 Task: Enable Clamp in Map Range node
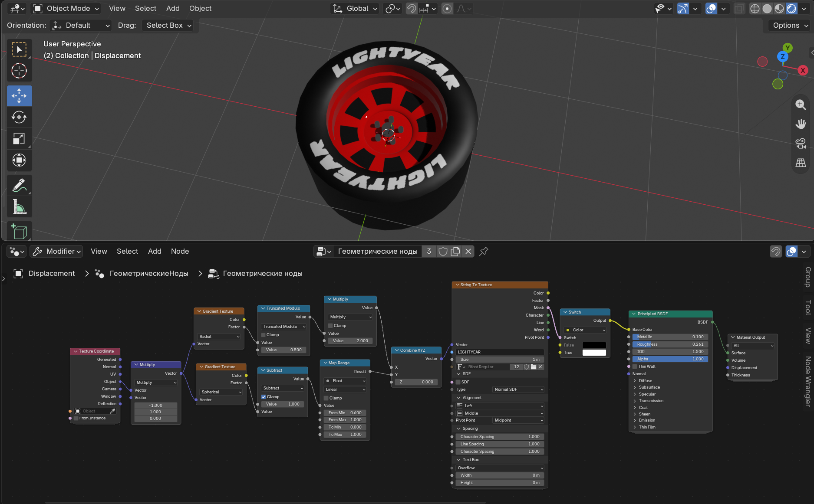click(x=326, y=398)
